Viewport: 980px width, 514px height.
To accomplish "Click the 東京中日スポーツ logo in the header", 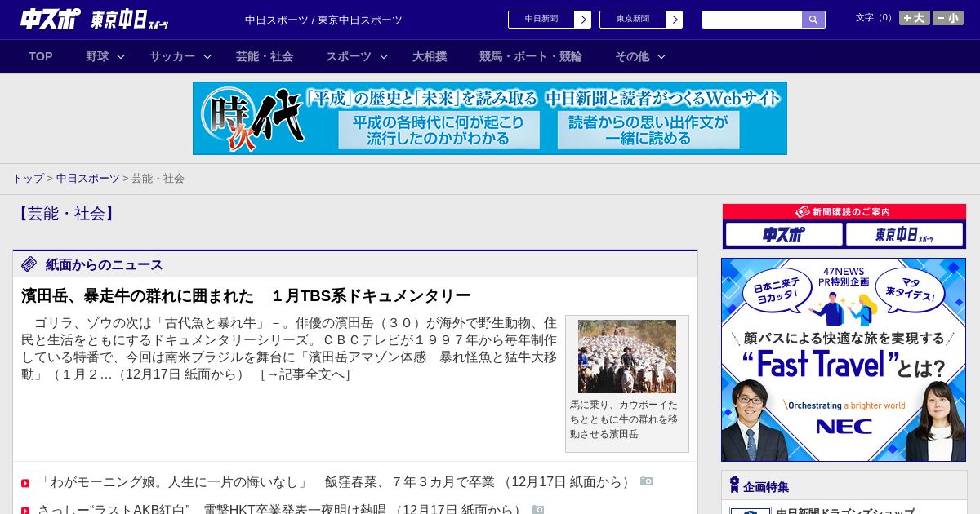I will 129,20.
